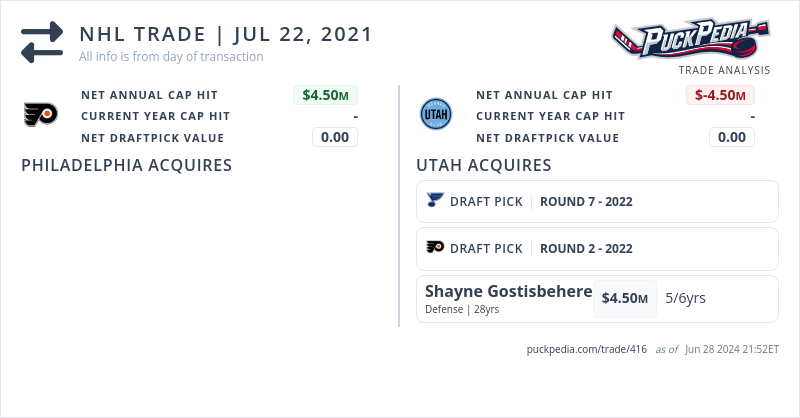Viewport: 800px width, 418px height.
Task: Click Philadelphia's 0.00 draftpick value box
Action: [x=334, y=137]
